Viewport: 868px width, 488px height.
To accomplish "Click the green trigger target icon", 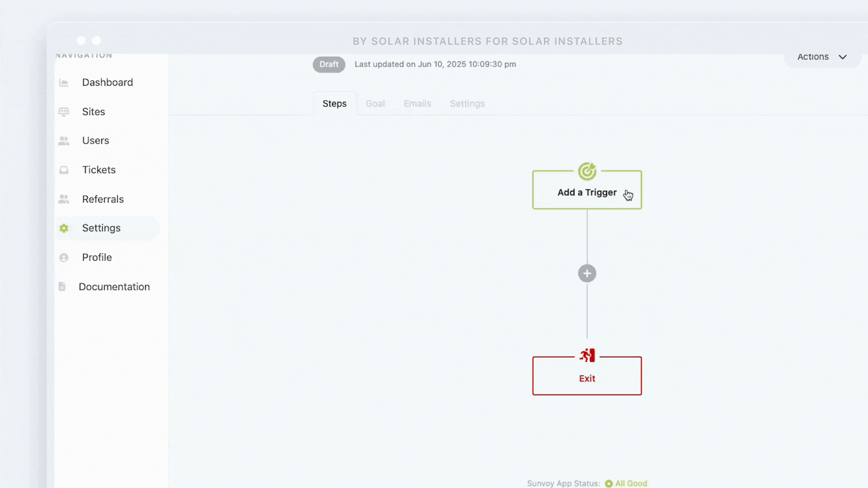I will tap(587, 171).
